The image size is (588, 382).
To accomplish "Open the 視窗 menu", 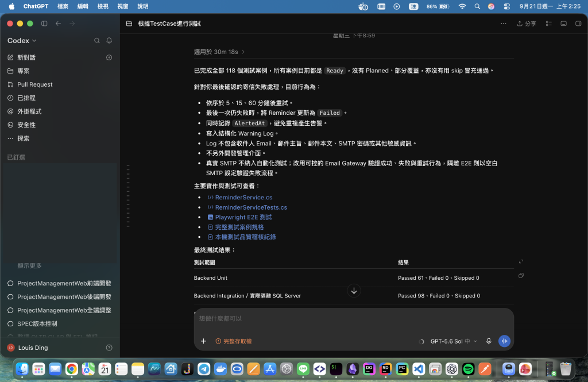I will (123, 6).
